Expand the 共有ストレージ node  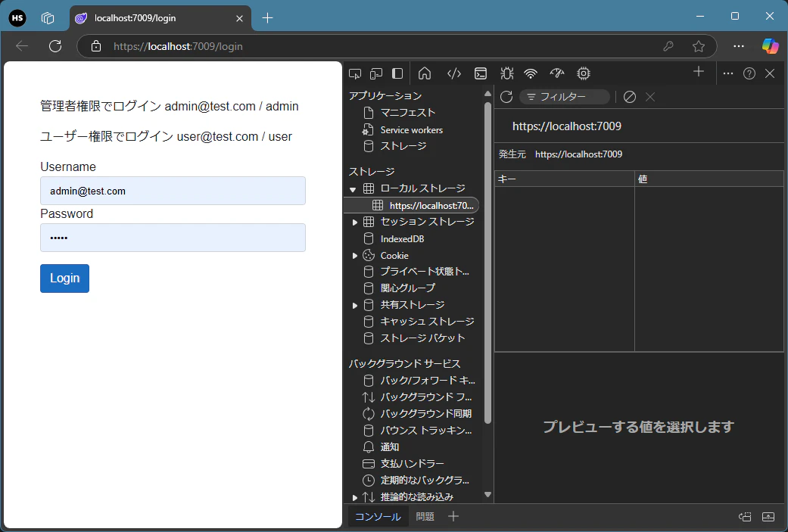pos(355,306)
